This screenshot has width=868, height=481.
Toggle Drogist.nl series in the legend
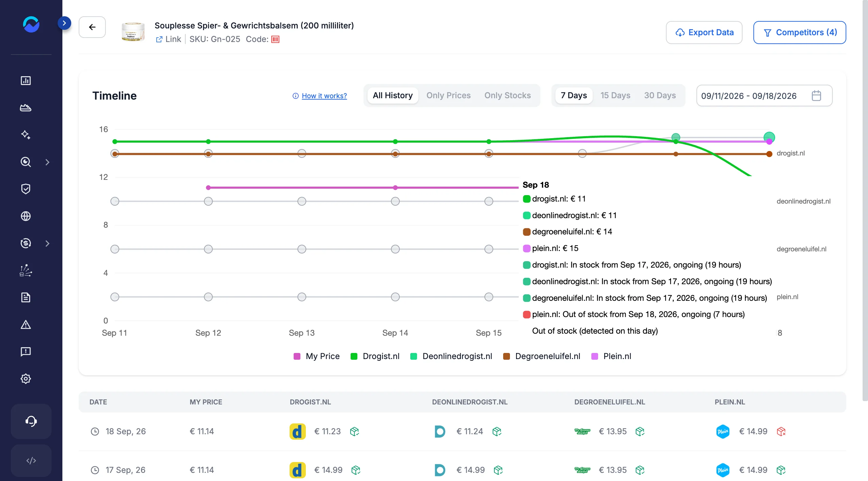tap(375, 356)
